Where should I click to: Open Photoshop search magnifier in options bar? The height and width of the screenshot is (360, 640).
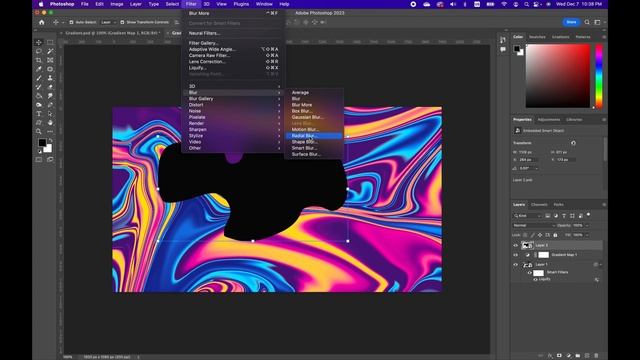tap(587, 22)
